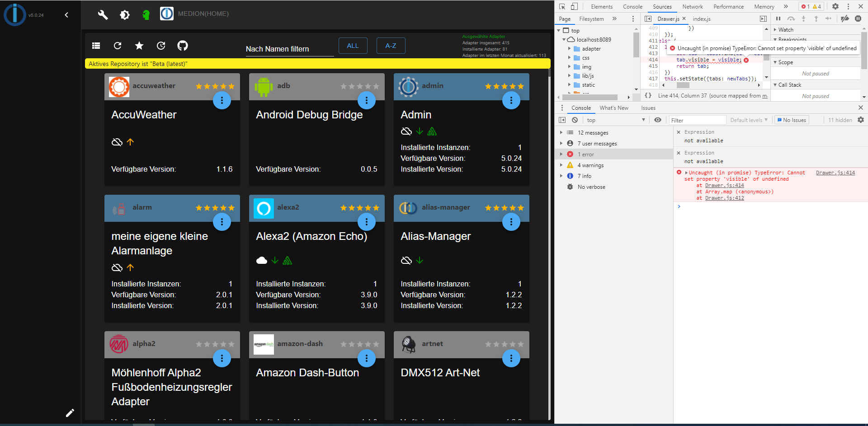Open the Default levels dropdown

tap(749, 120)
